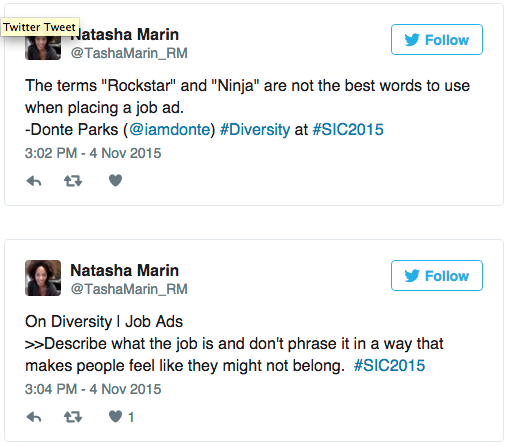Viewport: 509px width, 446px height.
Task: Like the Rockstar and Ninja tweet
Action: pos(115,180)
